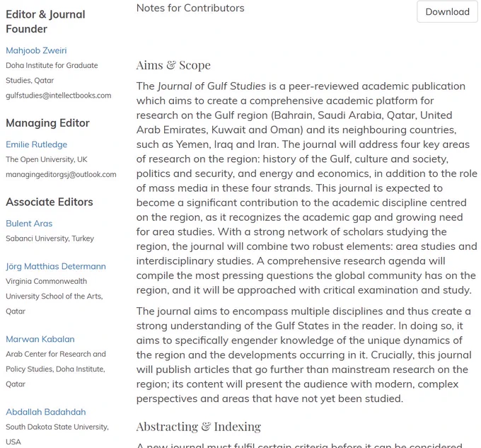Click the Abstracting & Indexing heading
Screen dimensions: 481x448
[199, 427]
